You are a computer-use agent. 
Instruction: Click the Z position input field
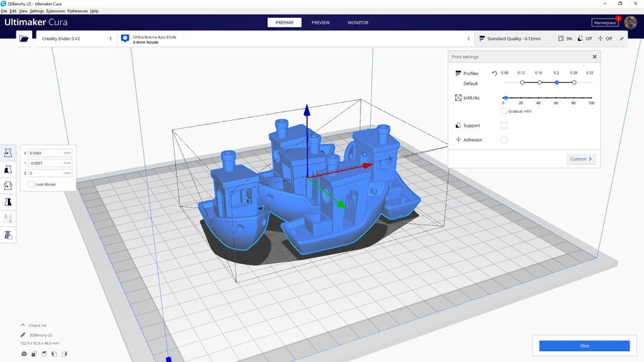50,173
